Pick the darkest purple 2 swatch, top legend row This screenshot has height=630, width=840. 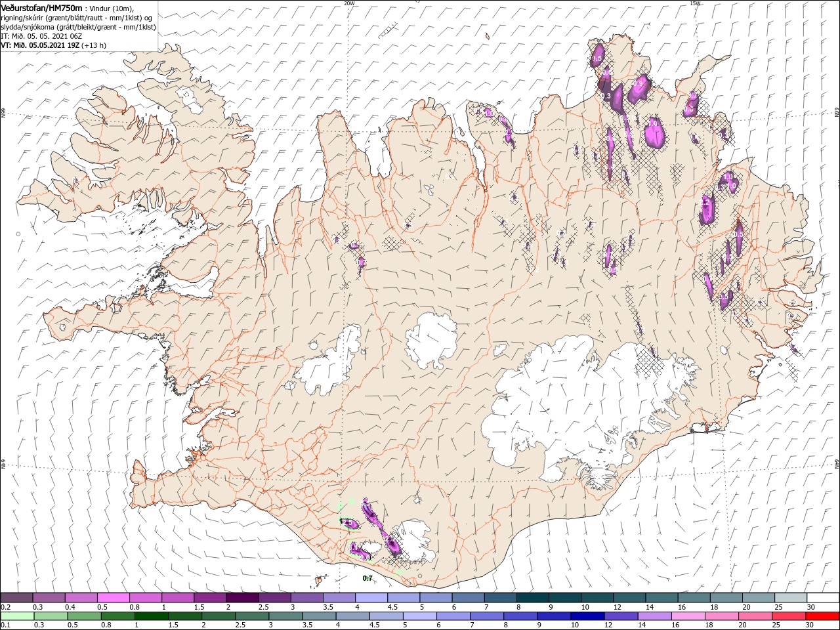(242, 598)
